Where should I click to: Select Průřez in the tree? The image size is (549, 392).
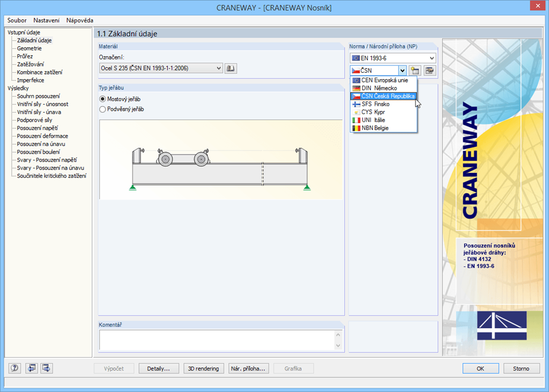[x=25, y=56]
